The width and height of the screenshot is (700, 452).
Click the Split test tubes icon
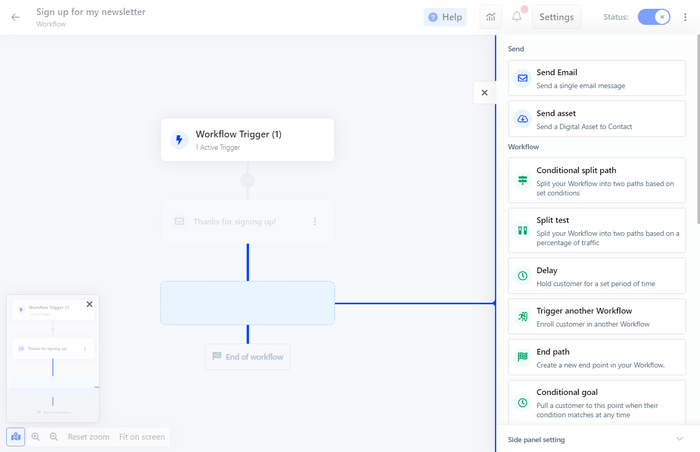point(522,230)
